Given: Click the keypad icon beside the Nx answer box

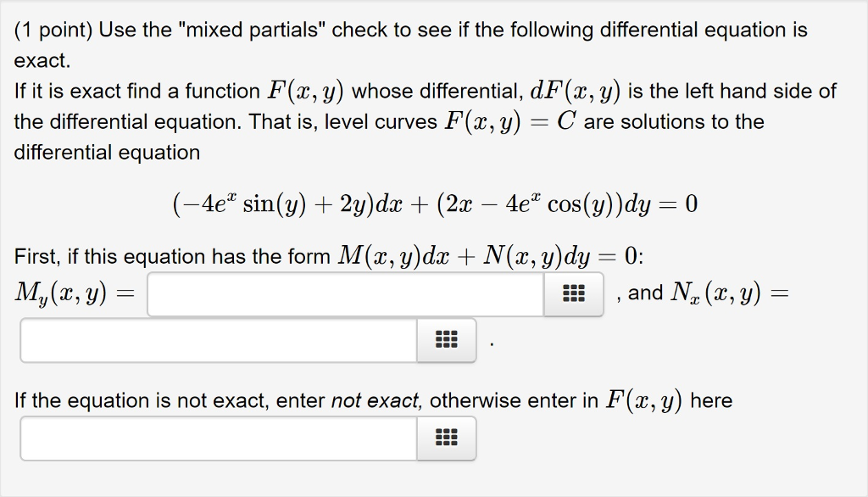Looking at the screenshot, I should coord(447,340).
